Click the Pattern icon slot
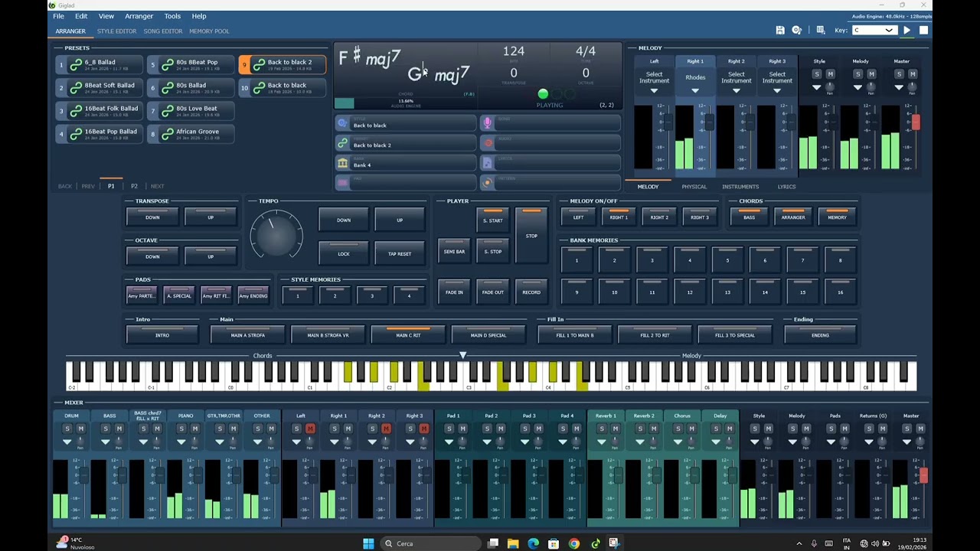This screenshot has width=980, height=551. click(487, 182)
